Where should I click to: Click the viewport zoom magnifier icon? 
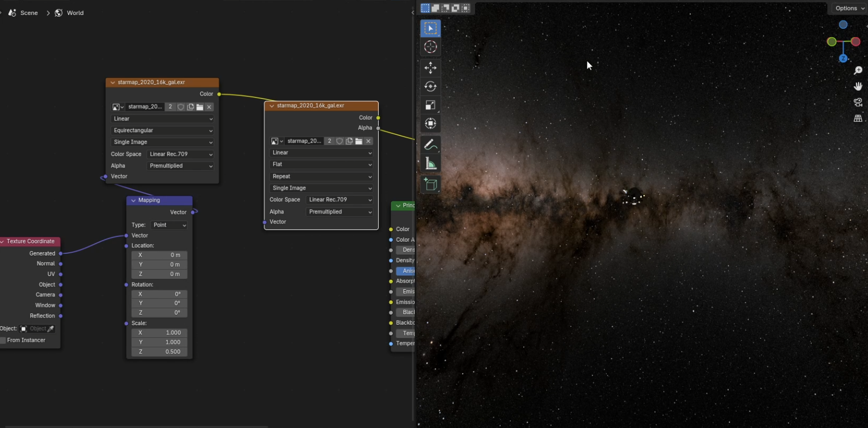pos(858,70)
